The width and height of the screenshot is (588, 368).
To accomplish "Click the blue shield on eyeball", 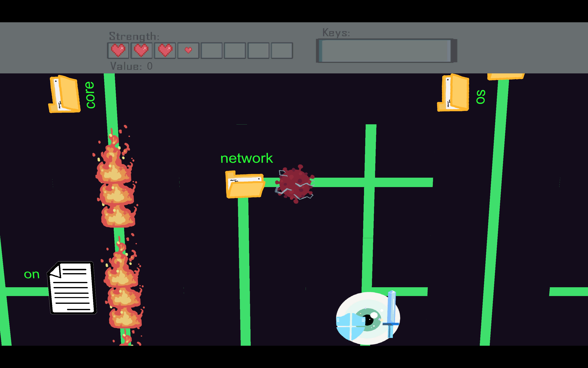I will [x=350, y=327].
